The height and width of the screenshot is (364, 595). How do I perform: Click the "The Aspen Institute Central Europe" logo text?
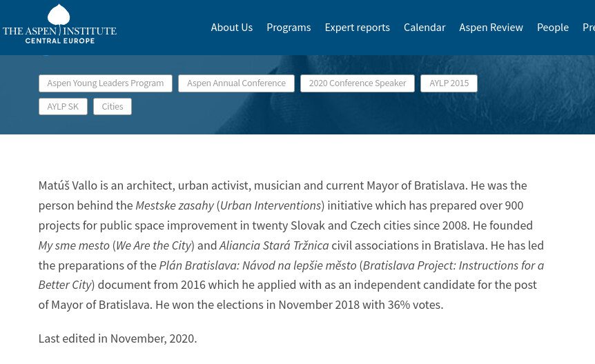pos(59,34)
